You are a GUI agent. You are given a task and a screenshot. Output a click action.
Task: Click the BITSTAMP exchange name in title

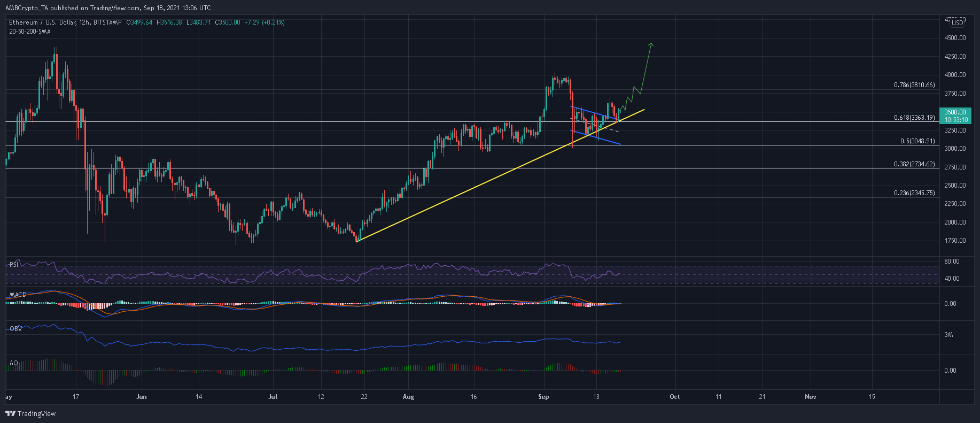pyautogui.click(x=106, y=22)
